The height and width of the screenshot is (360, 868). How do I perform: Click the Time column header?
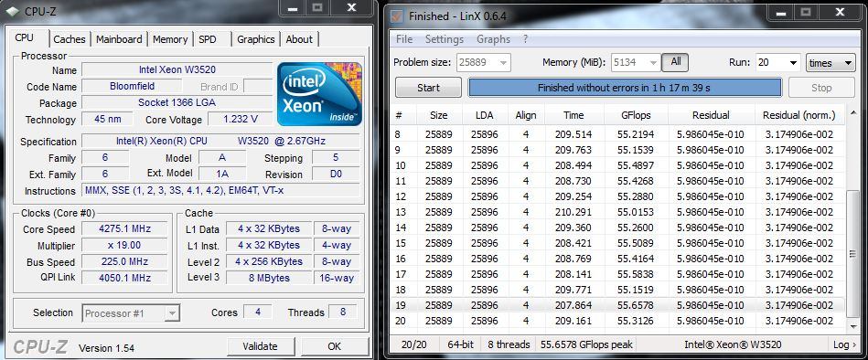pyautogui.click(x=573, y=115)
